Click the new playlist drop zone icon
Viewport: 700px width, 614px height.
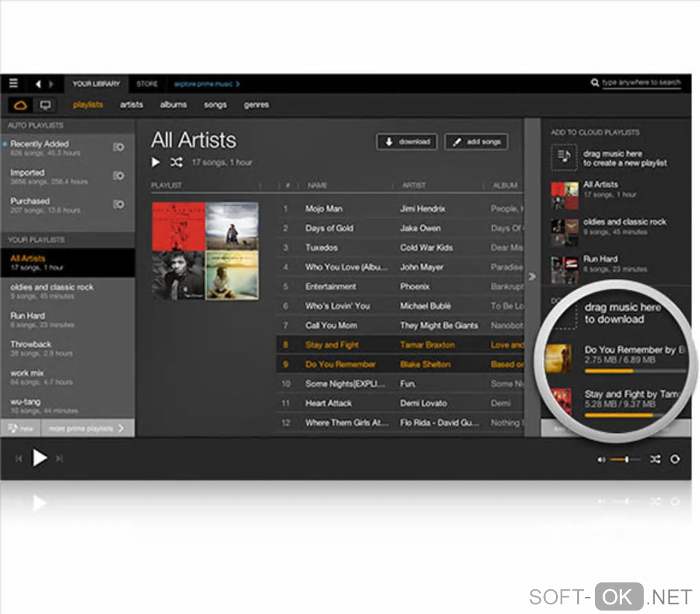[564, 157]
